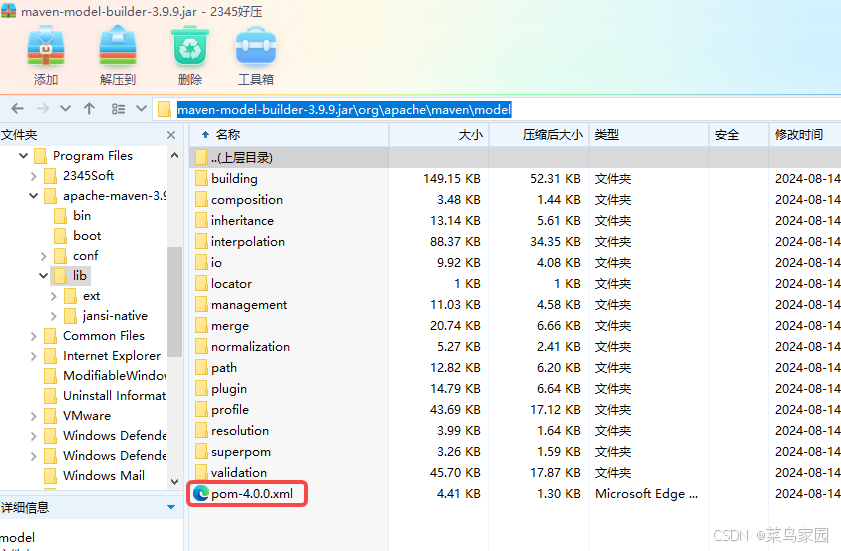This screenshot has height=551, width=841.
Task: Click the 删除 (Delete) recycle icon
Action: (x=190, y=47)
